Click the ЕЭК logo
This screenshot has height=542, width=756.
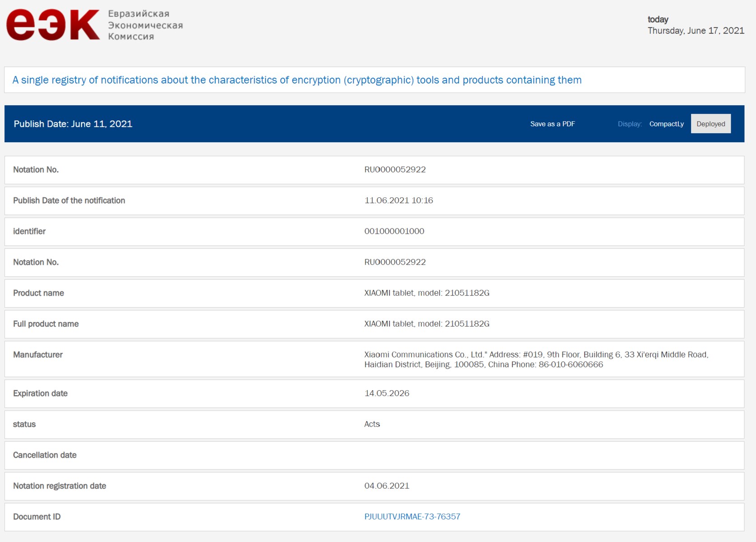[53, 25]
